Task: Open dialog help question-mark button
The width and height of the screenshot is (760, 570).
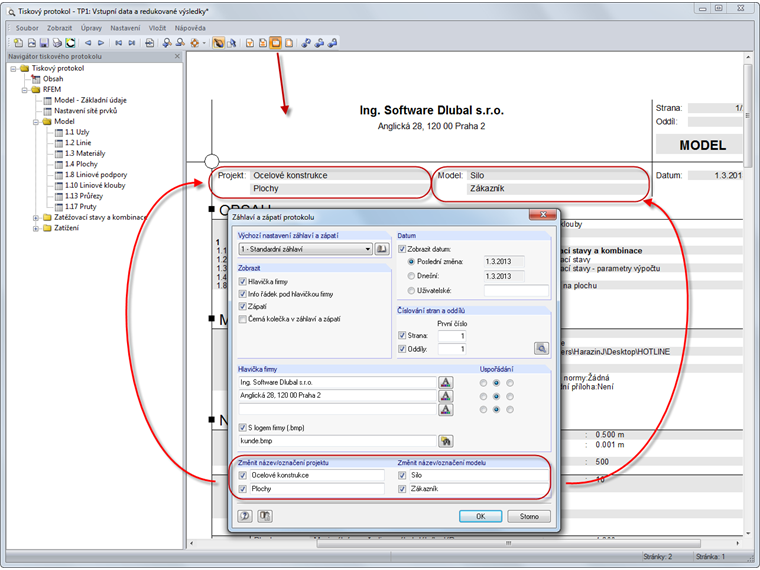Action: tap(245, 516)
